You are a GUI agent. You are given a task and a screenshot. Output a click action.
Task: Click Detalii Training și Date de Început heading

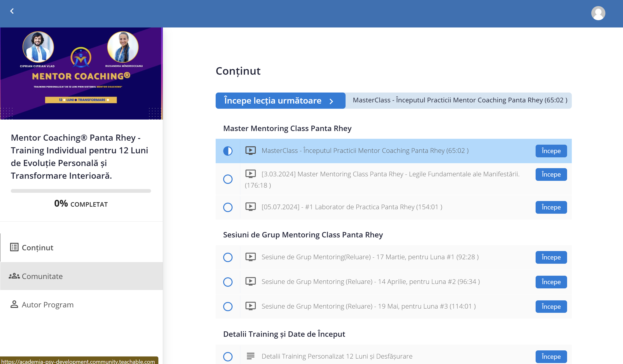coord(284,334)
